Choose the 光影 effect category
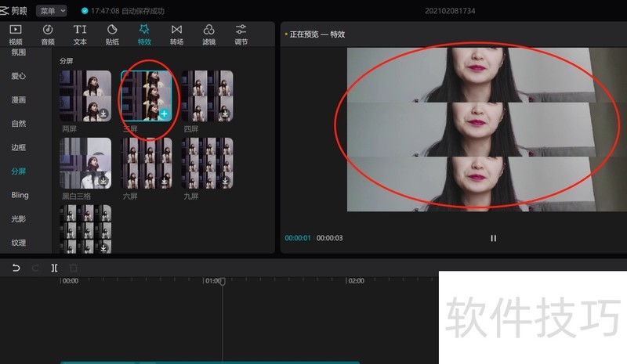 (18, 219)
